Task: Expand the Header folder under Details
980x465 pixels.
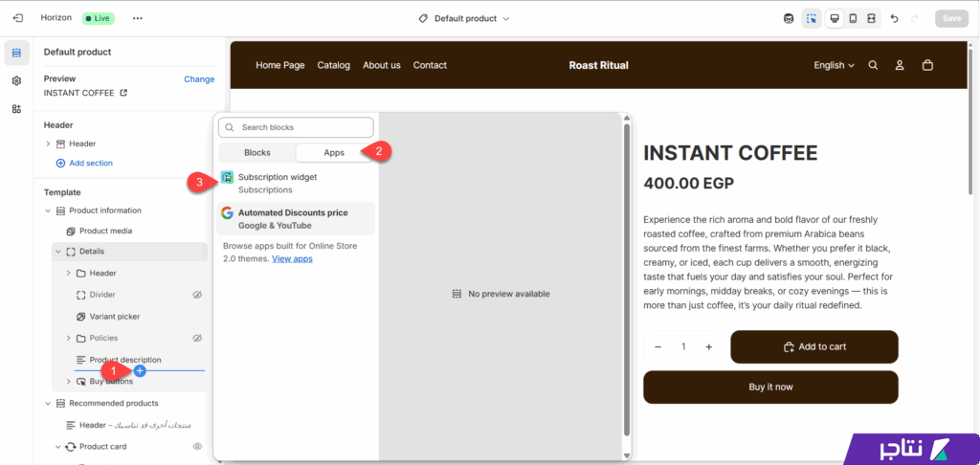Action: [68, 273]
